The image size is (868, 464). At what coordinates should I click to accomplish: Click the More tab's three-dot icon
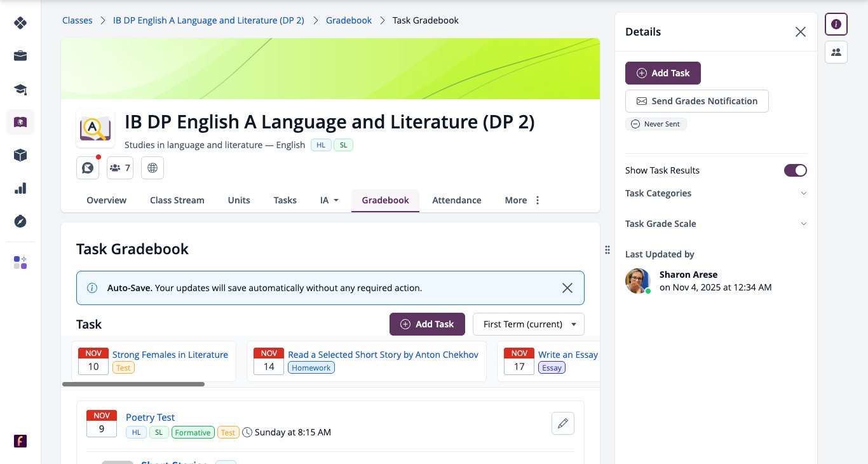538,200
